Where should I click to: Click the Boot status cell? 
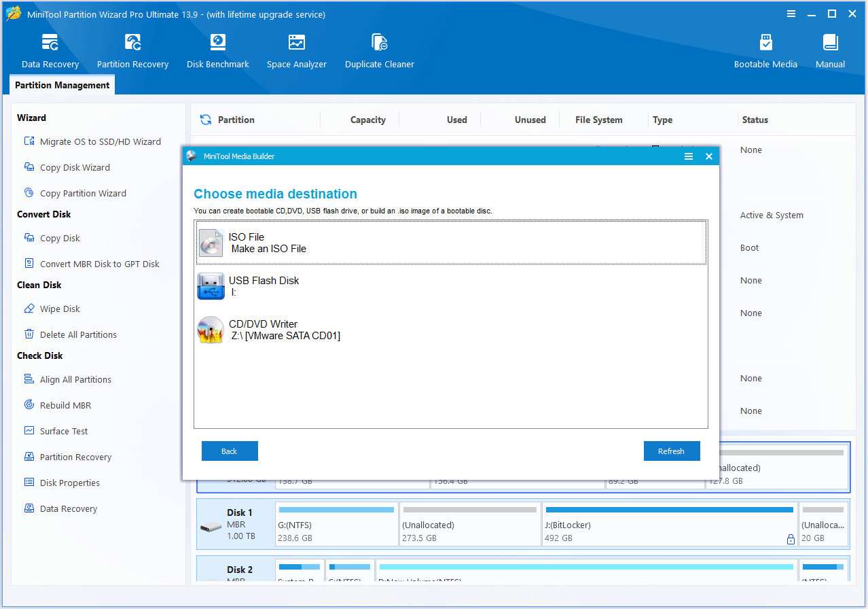[750, 247]
